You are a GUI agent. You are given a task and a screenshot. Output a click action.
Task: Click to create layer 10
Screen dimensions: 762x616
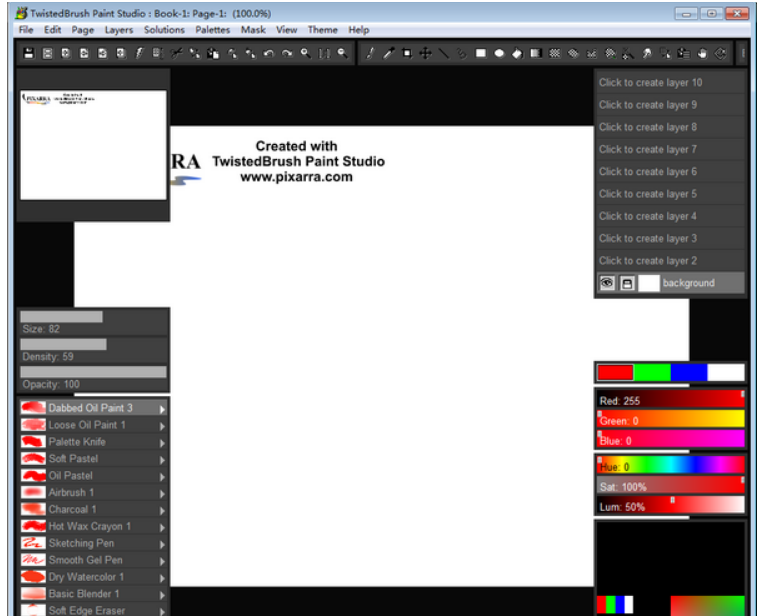[670, 83]
